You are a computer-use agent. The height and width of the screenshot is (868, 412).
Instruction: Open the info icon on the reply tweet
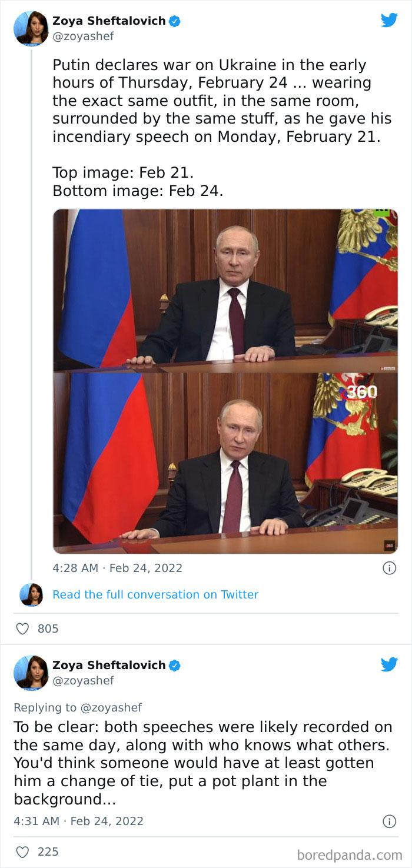(x=391, y=822)
